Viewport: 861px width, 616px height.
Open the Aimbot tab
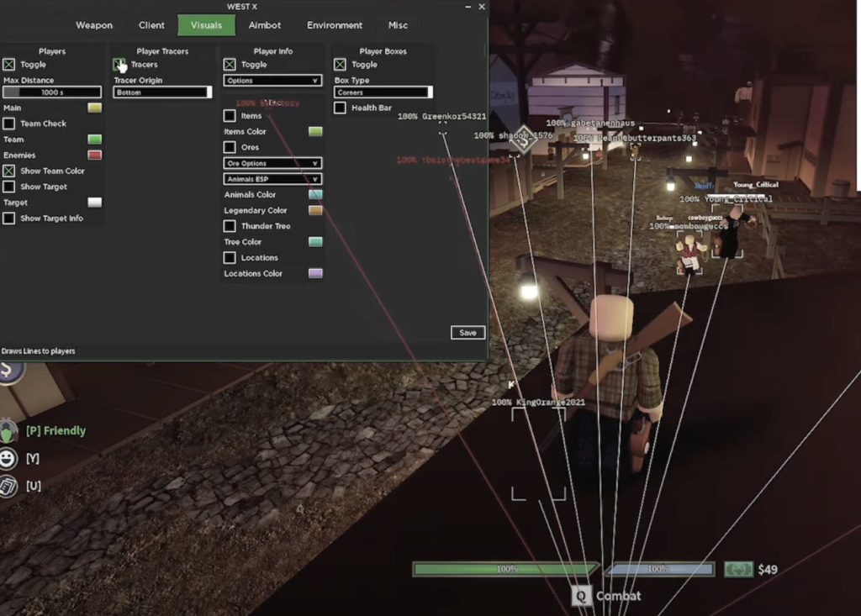(265, 25)
